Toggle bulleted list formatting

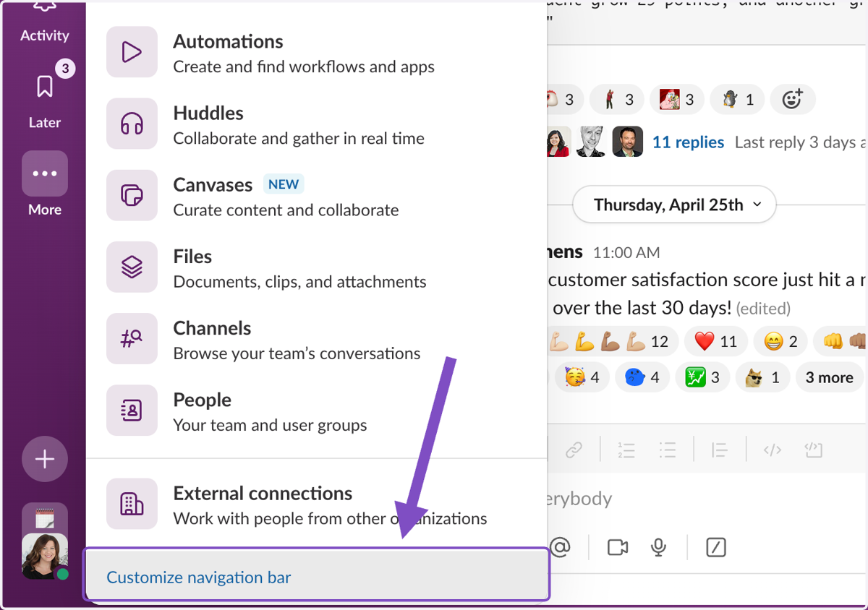point(668,450)
